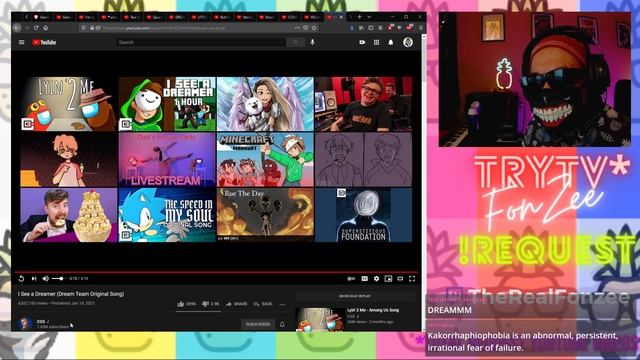Select the two-character sketch thumbnail

364,160
